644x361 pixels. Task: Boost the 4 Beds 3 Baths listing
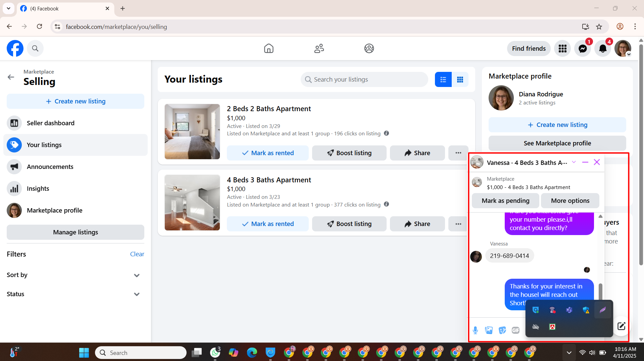click(x=349, y=224)
